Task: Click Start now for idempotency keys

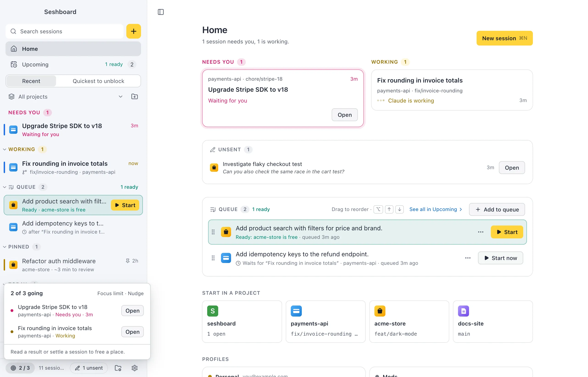Action: pos(500,258)
